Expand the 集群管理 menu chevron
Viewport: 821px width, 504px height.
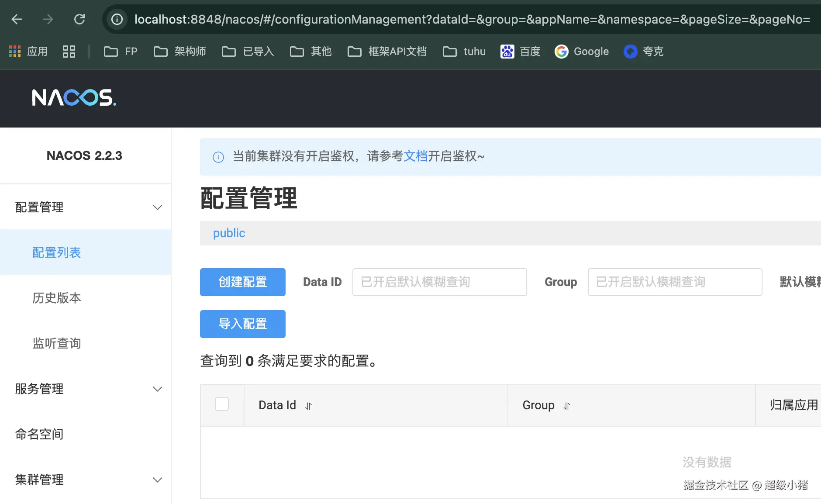click(158, 480)
